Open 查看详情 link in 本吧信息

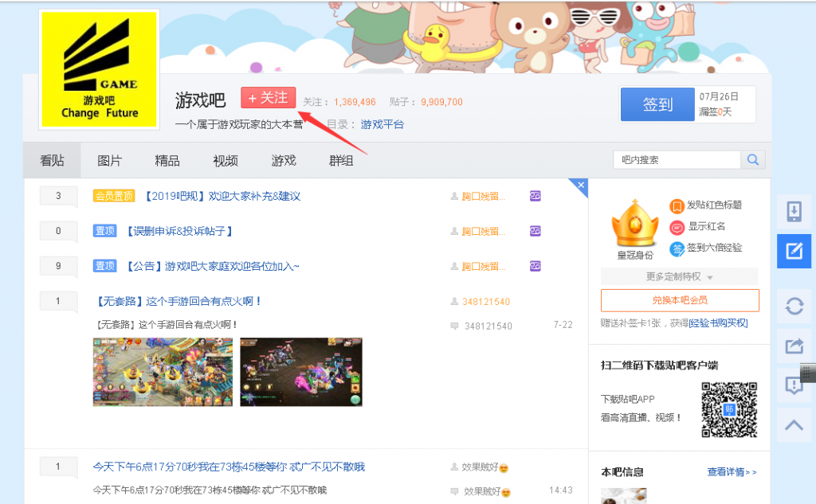[x=732, y=472]
